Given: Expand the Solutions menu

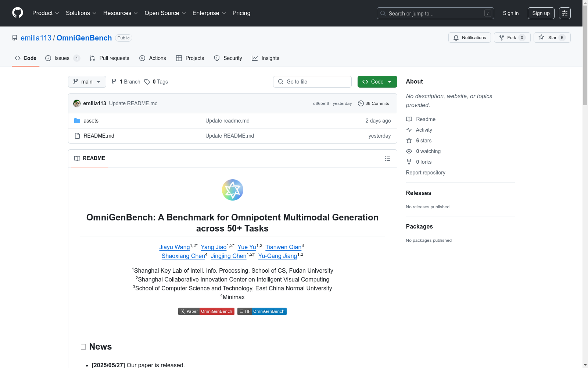Looking at the screenshot, I should coord(81,13).
